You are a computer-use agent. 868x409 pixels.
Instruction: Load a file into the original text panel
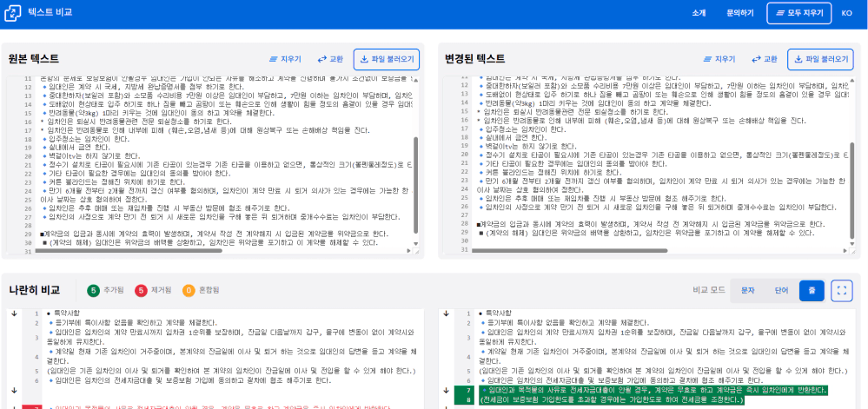pyautogui.click(x=387, y=59)
